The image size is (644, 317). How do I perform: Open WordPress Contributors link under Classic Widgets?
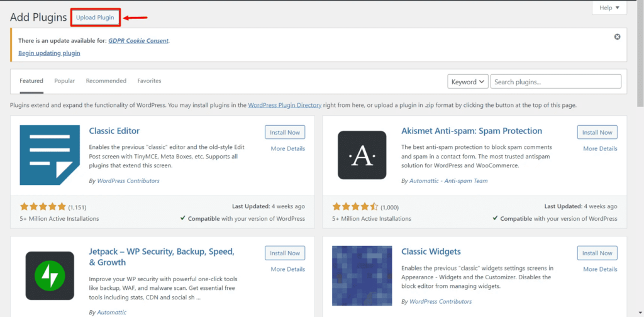point(440,301)
